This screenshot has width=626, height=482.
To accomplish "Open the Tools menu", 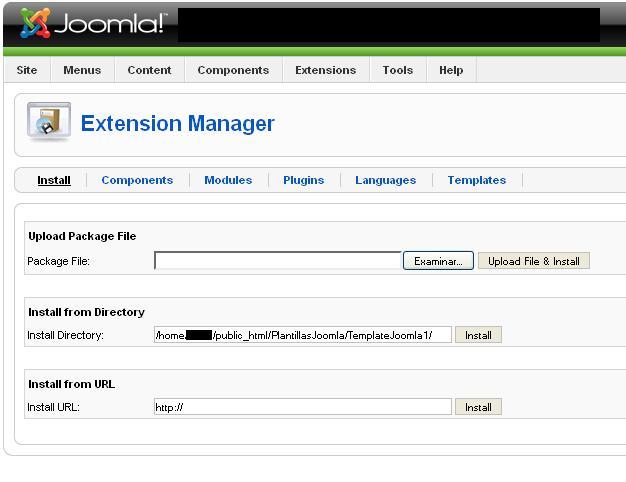I will pyautogui.click(x=398, y=70).
